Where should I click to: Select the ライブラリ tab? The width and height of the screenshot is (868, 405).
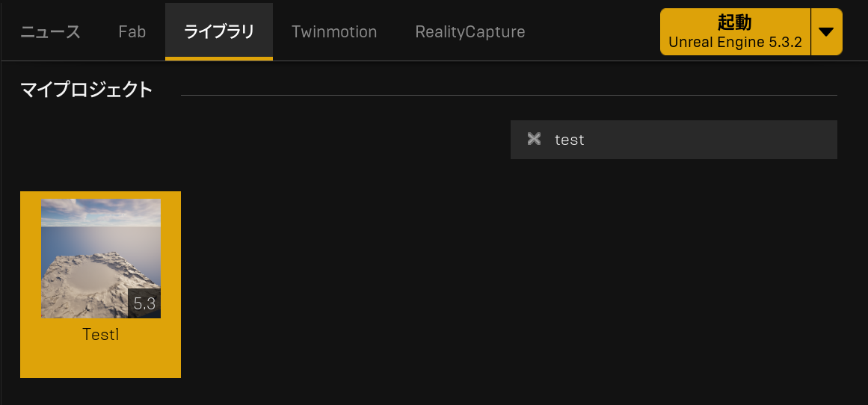click(x=219, y=32)
